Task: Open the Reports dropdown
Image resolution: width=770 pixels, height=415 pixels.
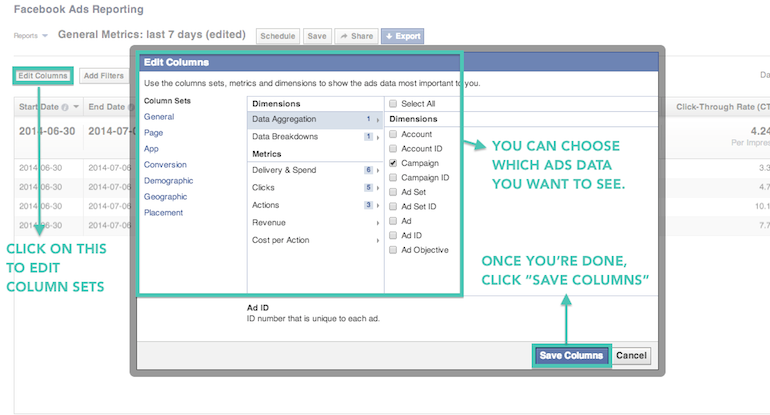Action: (x=30, y=35)
